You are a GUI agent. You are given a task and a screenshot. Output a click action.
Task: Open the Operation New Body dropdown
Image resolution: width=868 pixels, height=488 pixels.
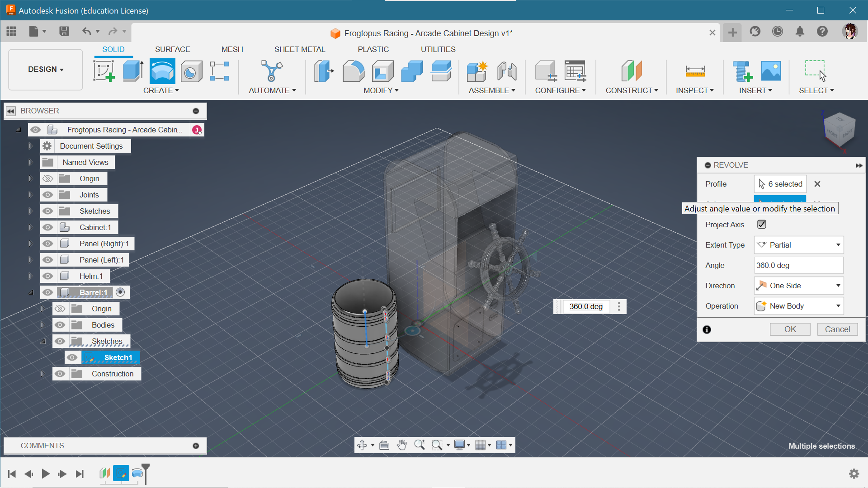pyautogui.click(x=799, y=306)
